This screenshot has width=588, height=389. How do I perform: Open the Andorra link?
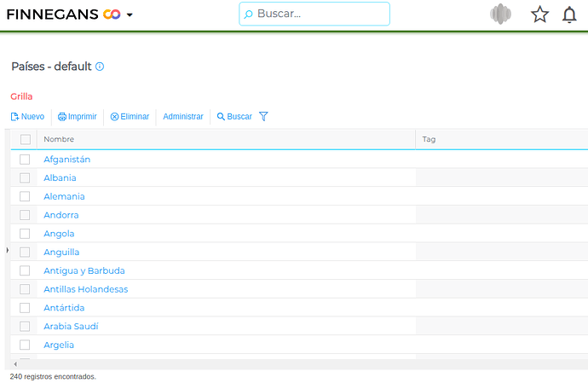pyautogui.click(x=61, y=215)
